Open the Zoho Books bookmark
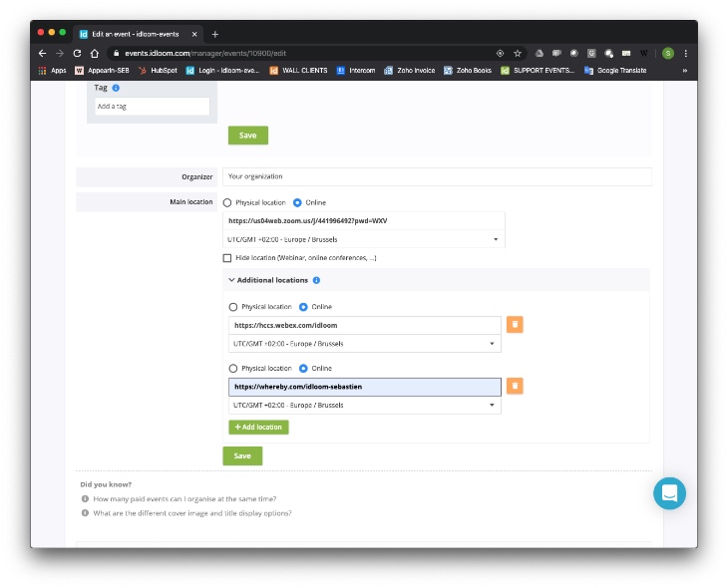This screenshot has height=588, width=728. point(468,71)
